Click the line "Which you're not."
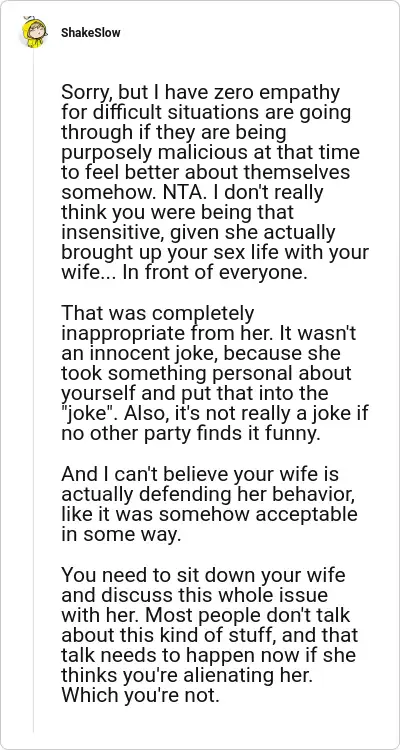 click(140, 695)
